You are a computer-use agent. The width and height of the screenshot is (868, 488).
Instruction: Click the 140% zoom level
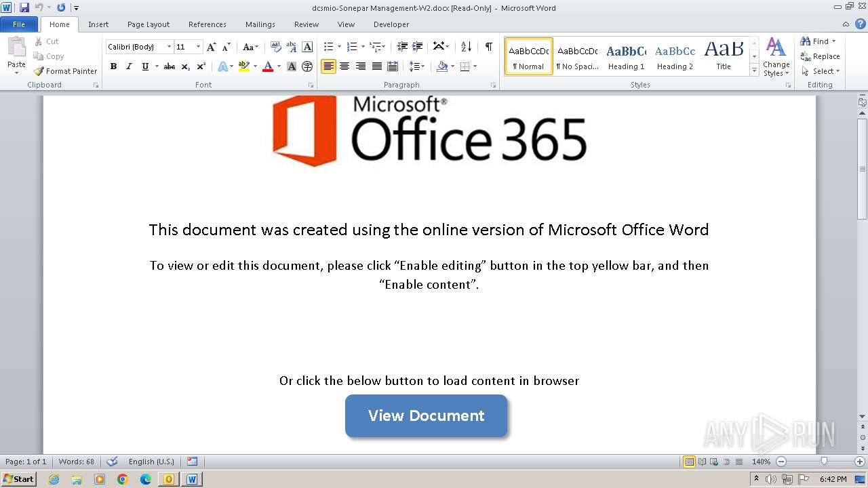761,462
